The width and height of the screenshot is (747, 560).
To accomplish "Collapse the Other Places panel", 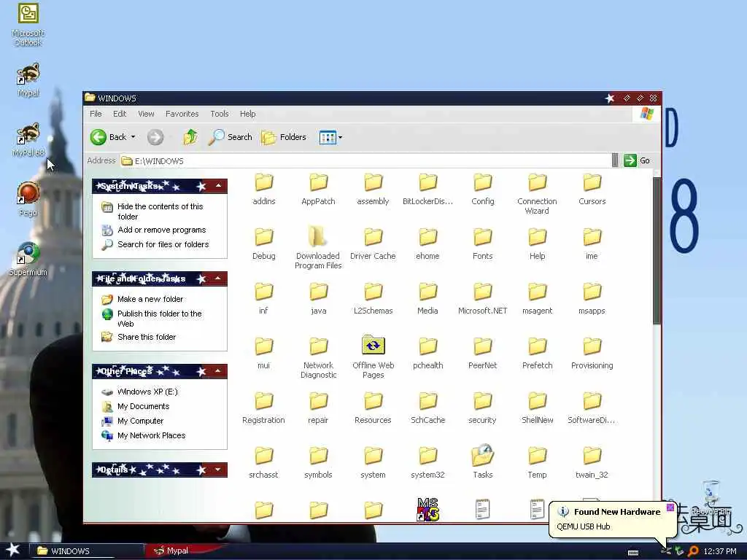I will [x=218, y=370].
